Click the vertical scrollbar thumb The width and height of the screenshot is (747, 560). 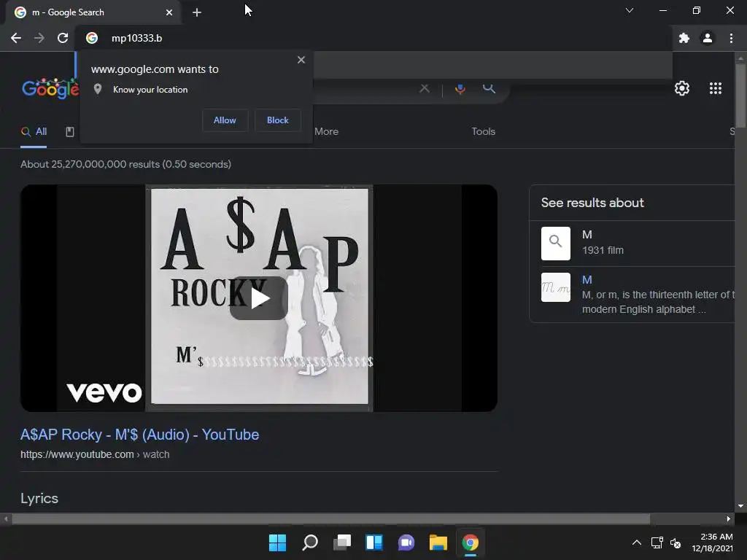[740, 96]
